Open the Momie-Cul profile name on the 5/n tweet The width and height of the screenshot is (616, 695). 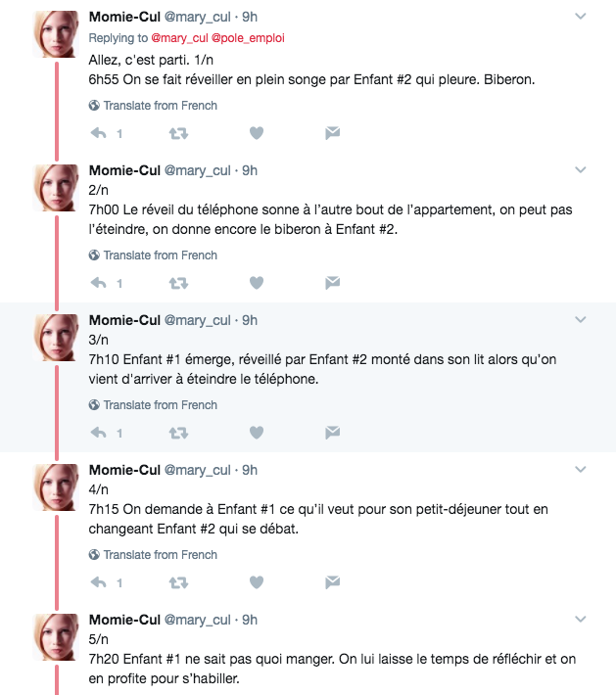124,620
